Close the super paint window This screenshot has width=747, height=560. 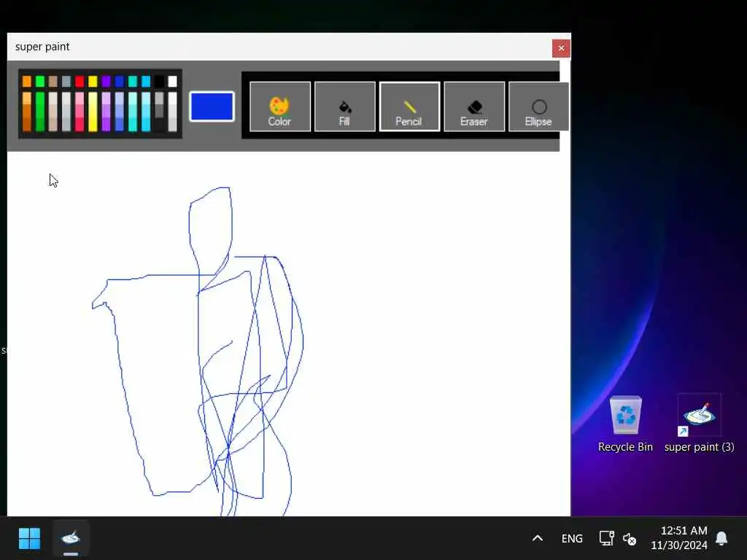[561, 48]
